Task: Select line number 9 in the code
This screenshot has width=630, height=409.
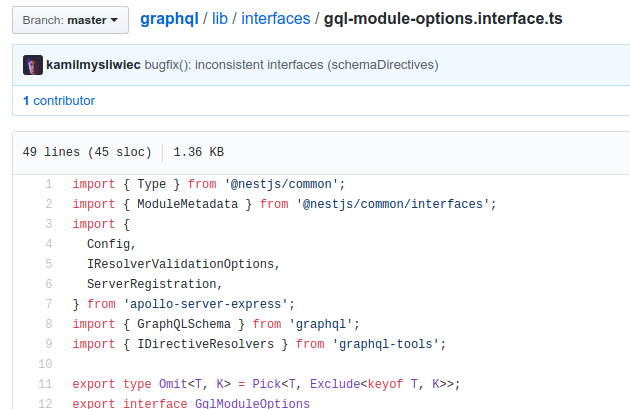Action: coord(49,344)
